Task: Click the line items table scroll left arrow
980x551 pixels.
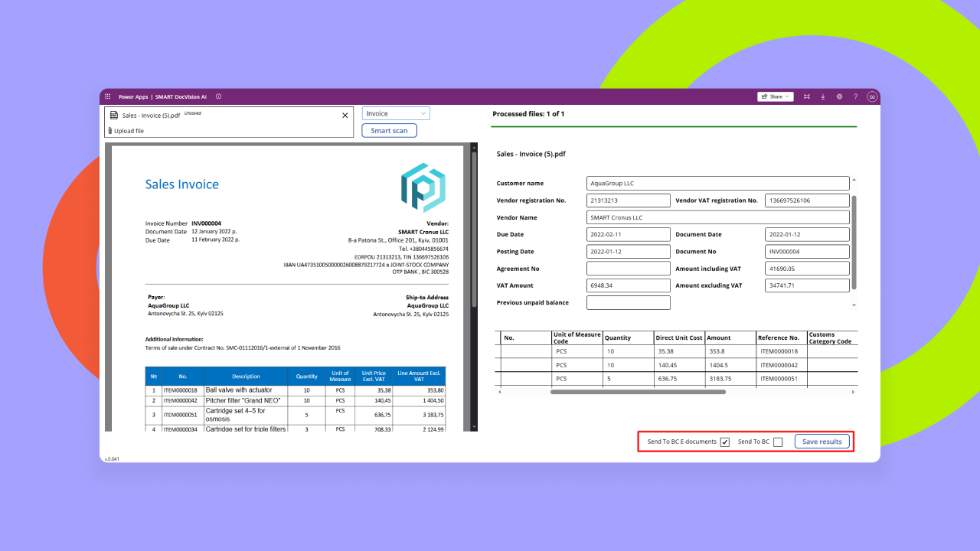Action: 499,392
